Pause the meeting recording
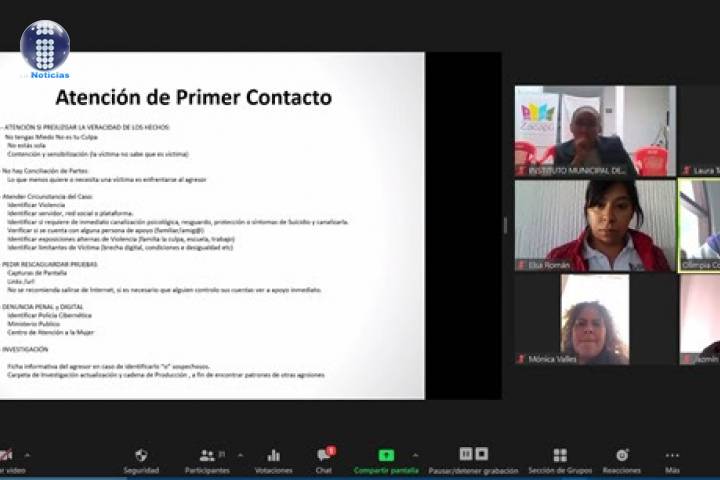The width and height of the screenshot is (720, 480). (x=466, y=454)
